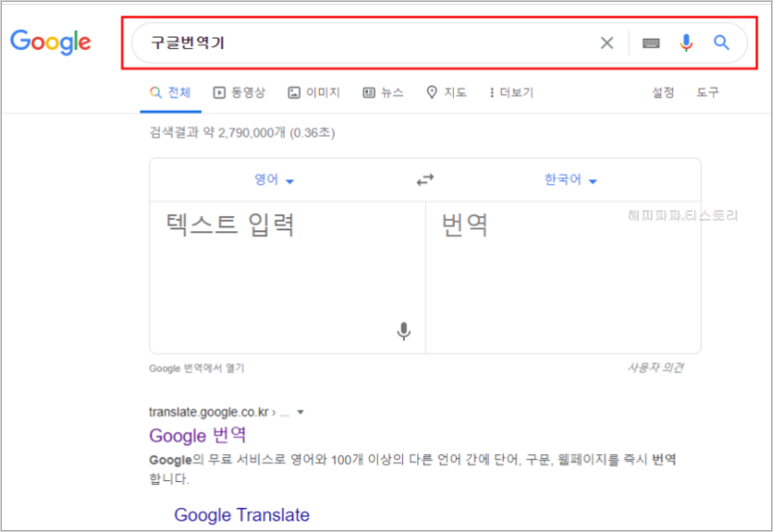Screen dimensions: 773x532
Task: Start voice search with the microphone icon in the search bar
Action: pyautogui.click(x=685, y=43)
